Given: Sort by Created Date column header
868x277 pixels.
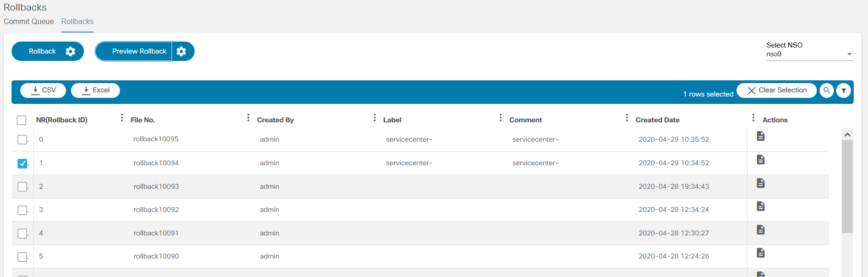Looking at the screenshot, I should pyautogui.click(x=658, y=120).
